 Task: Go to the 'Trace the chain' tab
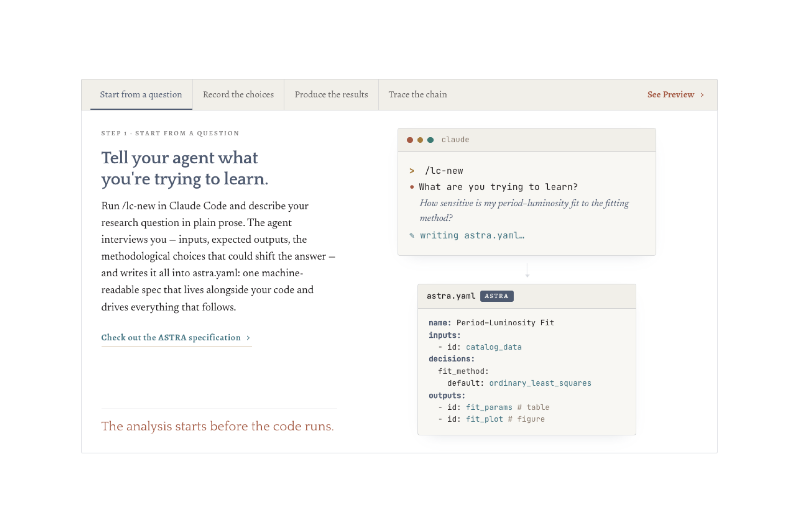[x=418, y=94]
